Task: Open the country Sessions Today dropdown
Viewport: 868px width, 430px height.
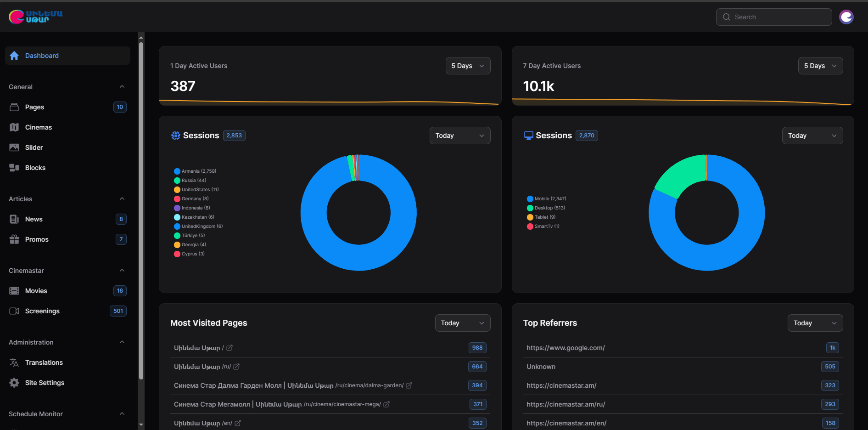Action: point(460,136)
